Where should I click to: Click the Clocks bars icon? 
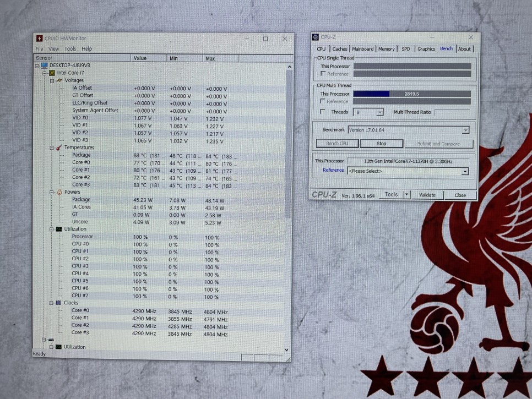[x=58, y=303]
